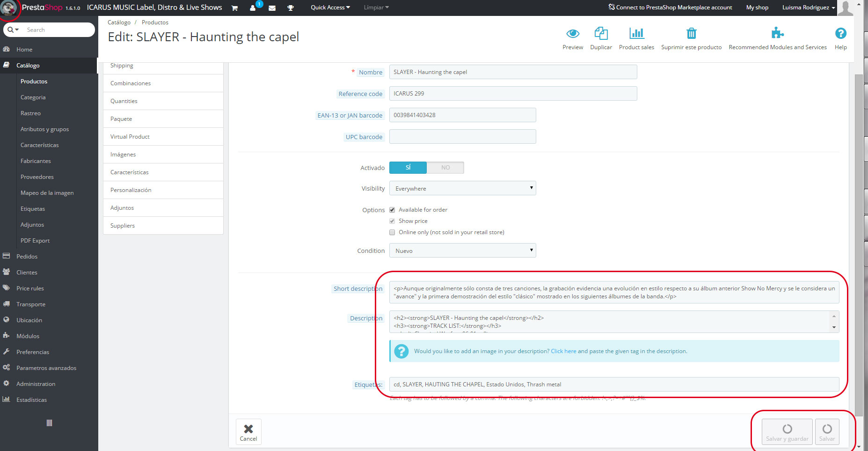This screenshot has height=451, width=868.
Task: Click the EAN-13 or JAN barcode field
Action: tap(463, 115)
